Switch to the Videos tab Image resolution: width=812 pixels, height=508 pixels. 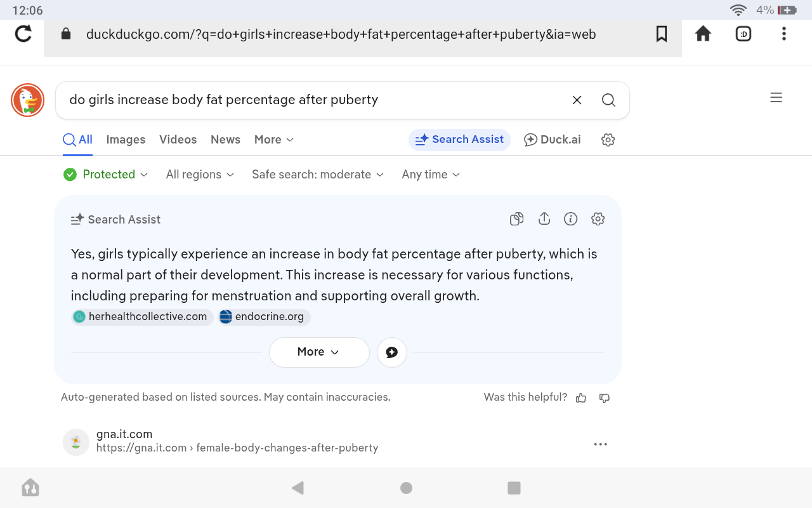tap(178, 140)
